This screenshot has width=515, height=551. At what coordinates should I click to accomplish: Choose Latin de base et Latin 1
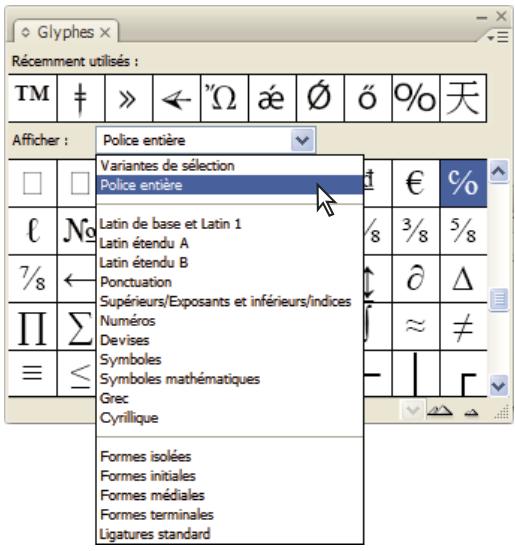coord(230,224)
